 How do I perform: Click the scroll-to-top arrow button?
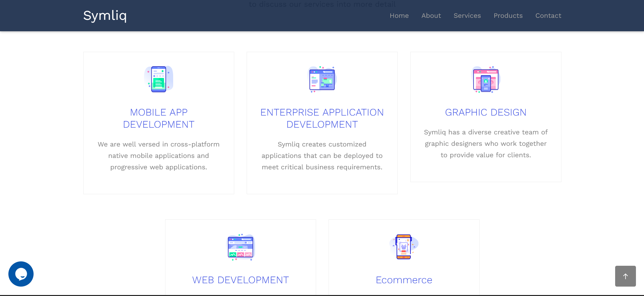626,276
